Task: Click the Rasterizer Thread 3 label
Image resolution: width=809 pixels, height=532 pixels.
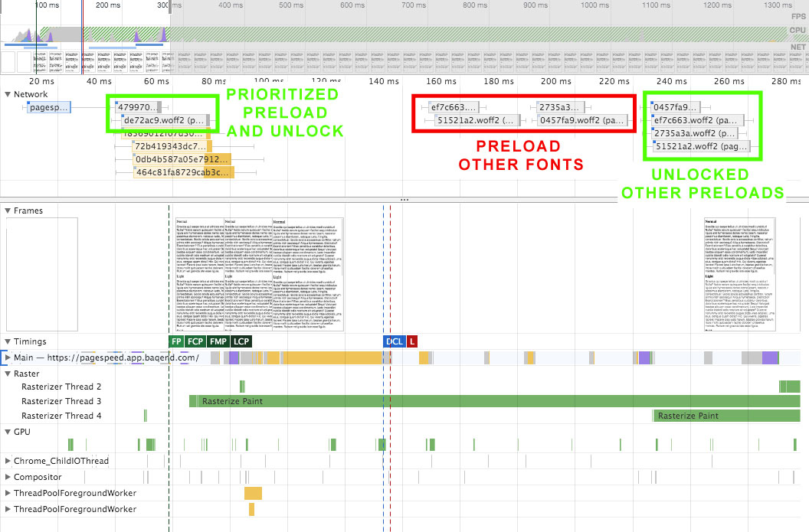Action: tap(61, 401)
